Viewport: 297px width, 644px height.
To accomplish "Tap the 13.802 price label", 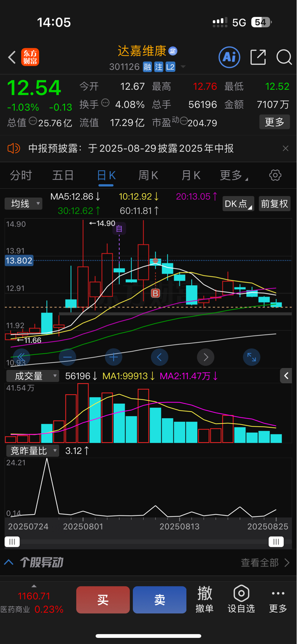I will point(19,261).
